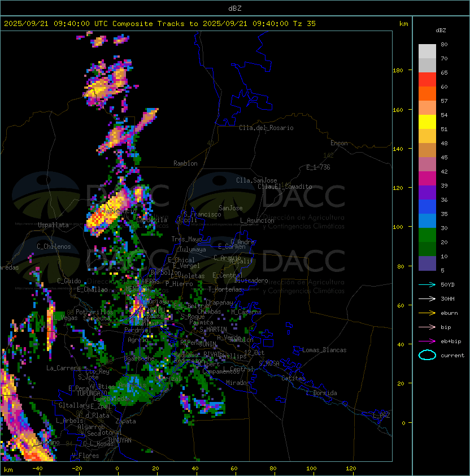This screenshot has height=476, width=470.
Task: Click the blue 35 dBZ legend swatch
Action: point(427,207)
